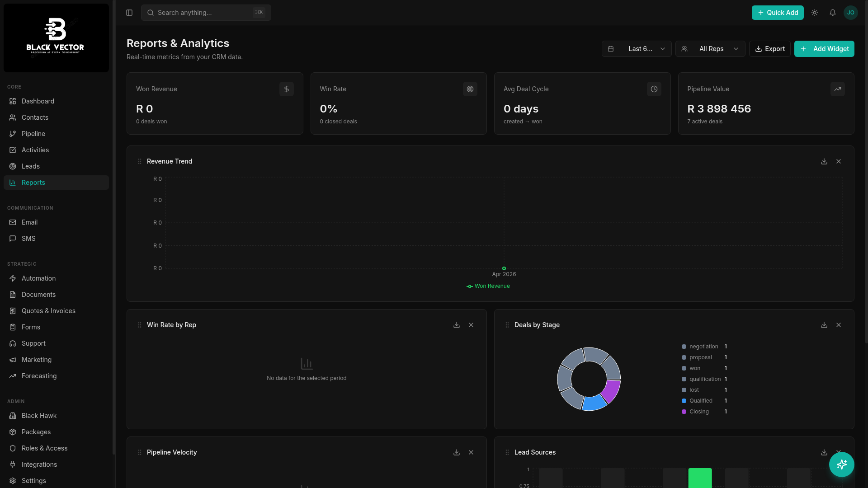Viewport: 868px width, 488px height.
Task: Open Contacts in the sidebar
Action: [56, 117]
